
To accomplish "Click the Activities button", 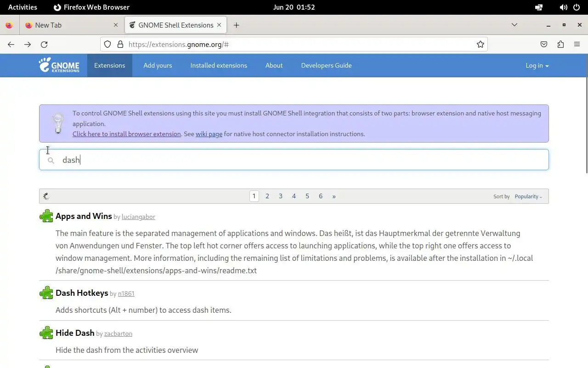I will pyautogui.click(x=23, y=7).
